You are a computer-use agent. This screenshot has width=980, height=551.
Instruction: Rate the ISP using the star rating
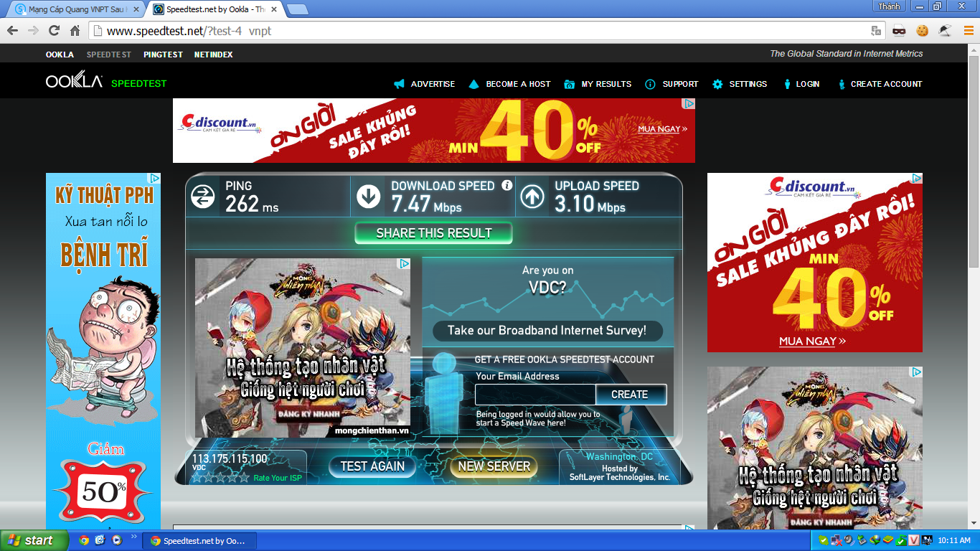pyautogui.click(x=220, y=477)
